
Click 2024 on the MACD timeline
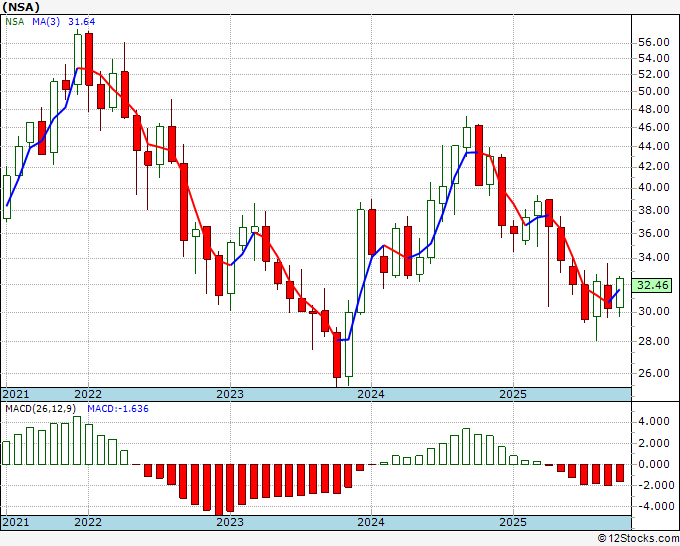click(x=371, y=522)
